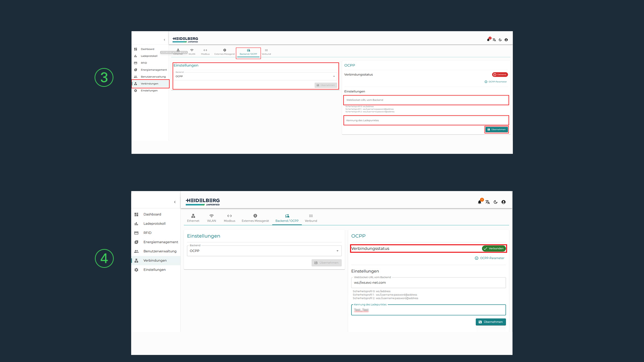
Task: Expand Backend OCPP dropdown in lower panel
Action: (x=264, y=251)
